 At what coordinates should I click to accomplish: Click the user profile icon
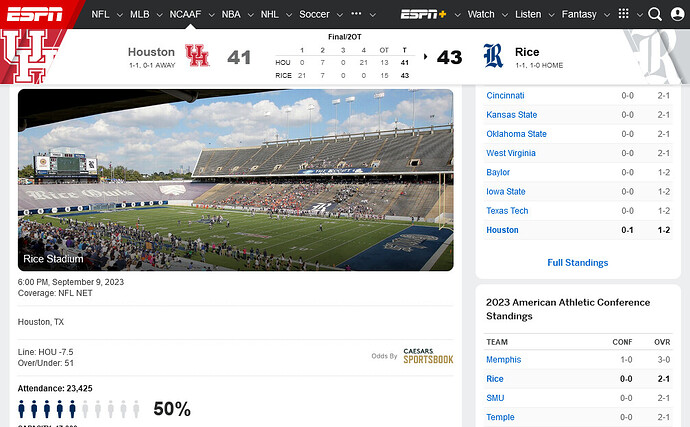[x=677, y=14]
